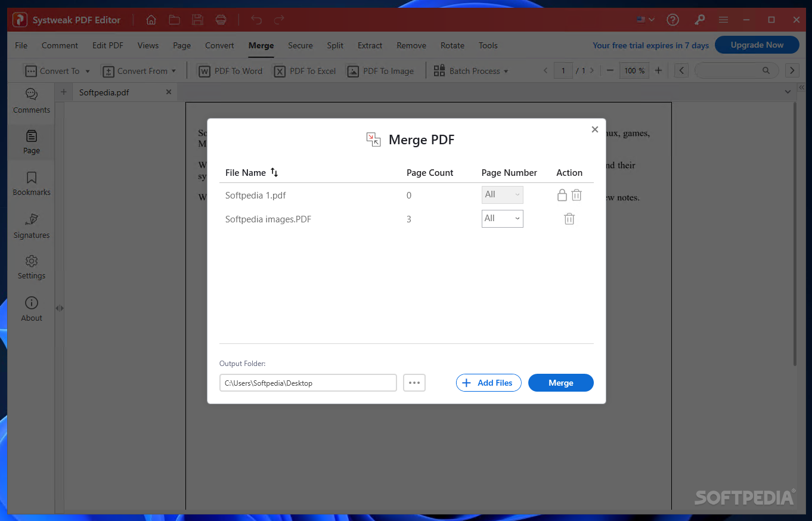Open the File menu
Viewport: 812px width, 521px height.
(x=21, y=45)
